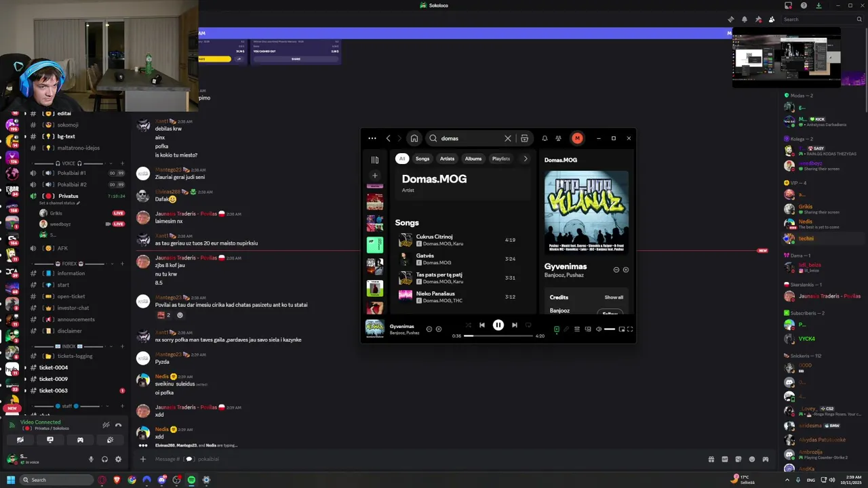This screenshot has width=868, height=488.
Task: Select the All filter chip in Spotify
Action: point(402,159)
